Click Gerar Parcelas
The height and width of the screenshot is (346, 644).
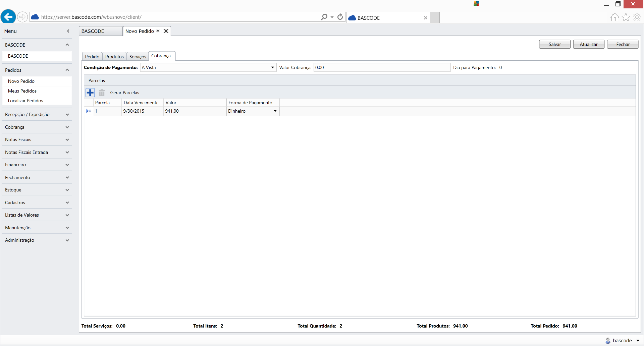(125, 93)
